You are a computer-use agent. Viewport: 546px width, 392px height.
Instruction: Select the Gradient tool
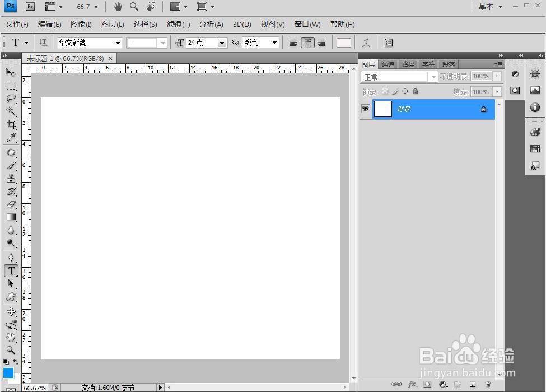coord(11,217)
